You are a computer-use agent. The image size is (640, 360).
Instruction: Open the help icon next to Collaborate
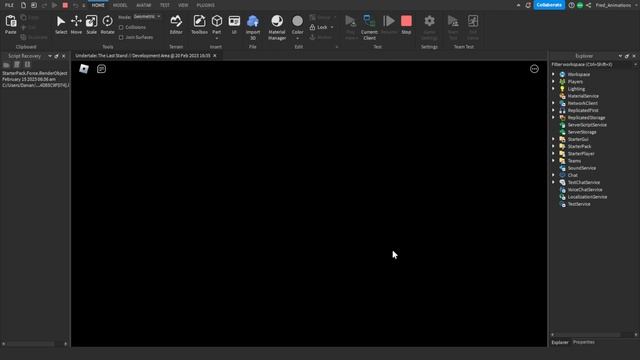(x=571, y=5)
